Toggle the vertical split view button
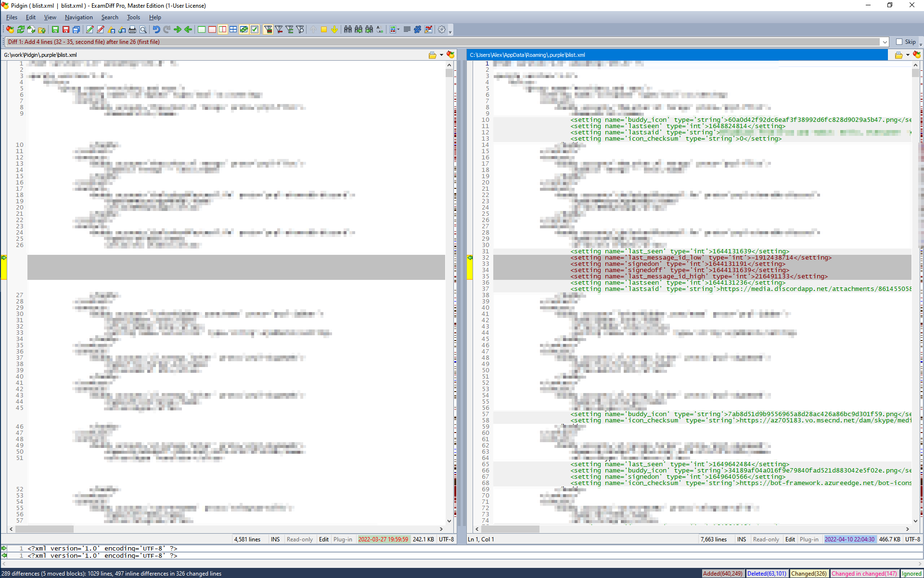Screen dimensions: 924x578 pyautogui.click(x=223, y=29)
